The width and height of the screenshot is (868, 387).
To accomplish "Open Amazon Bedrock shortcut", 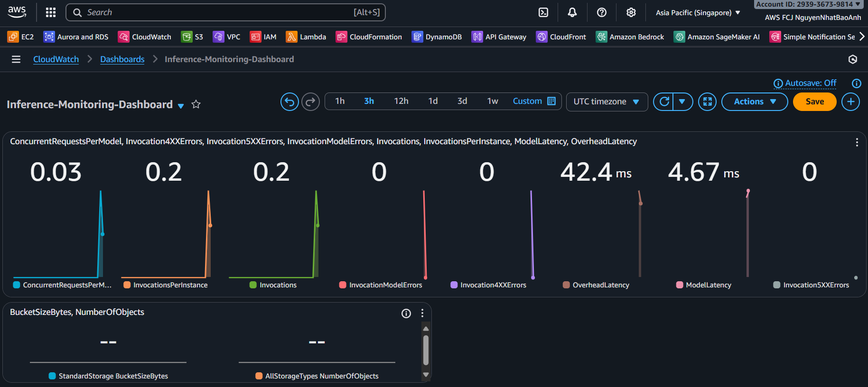I will click(630, 37).
